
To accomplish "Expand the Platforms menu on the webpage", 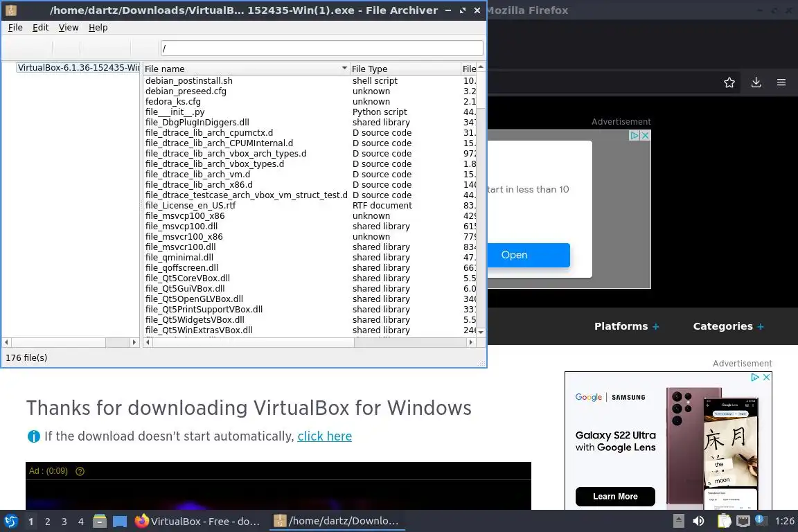I will pyautogui.click(x=626, y=326).
